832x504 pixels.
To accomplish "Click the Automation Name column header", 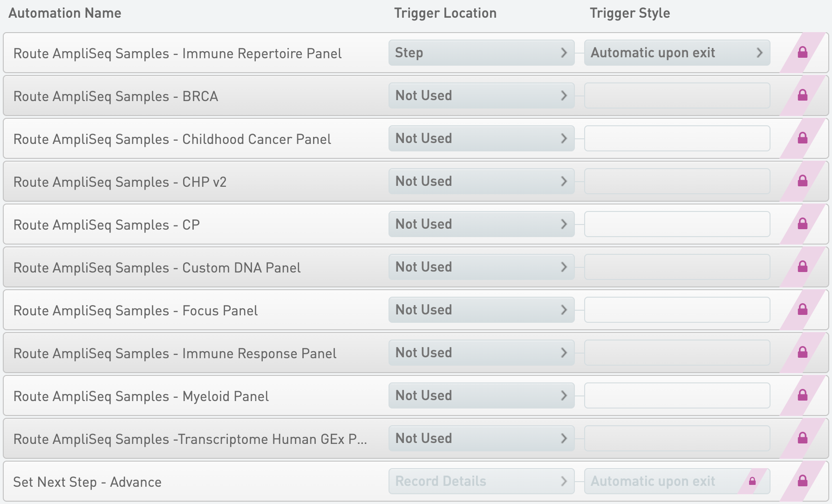I will pos(65,13).
